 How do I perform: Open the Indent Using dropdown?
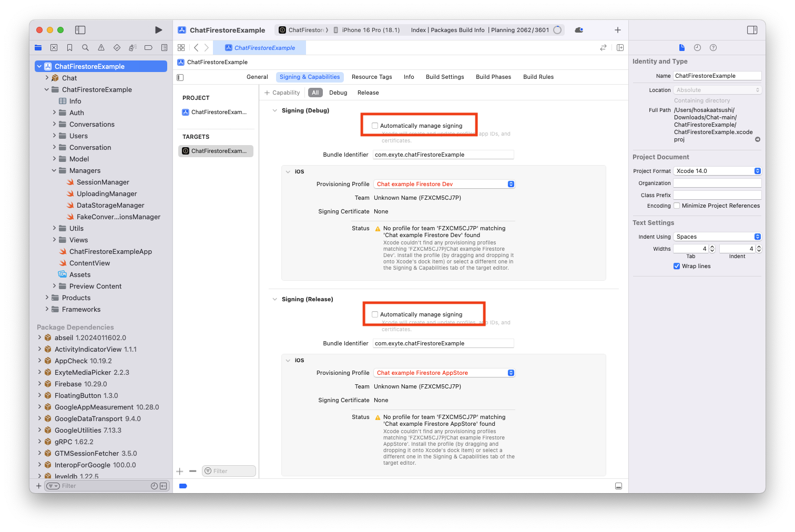tap(718, 237)
